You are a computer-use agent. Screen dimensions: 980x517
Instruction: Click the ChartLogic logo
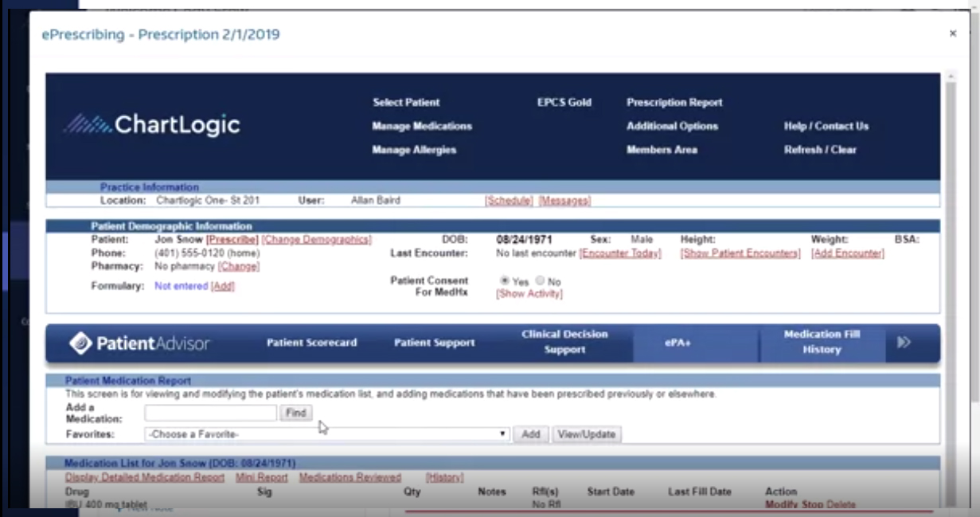[x=151, y=125]
